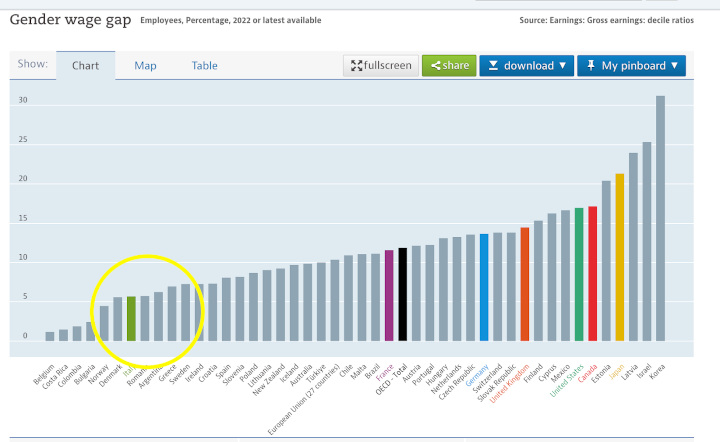Select the Chart tab

click(x=86, y=66)
